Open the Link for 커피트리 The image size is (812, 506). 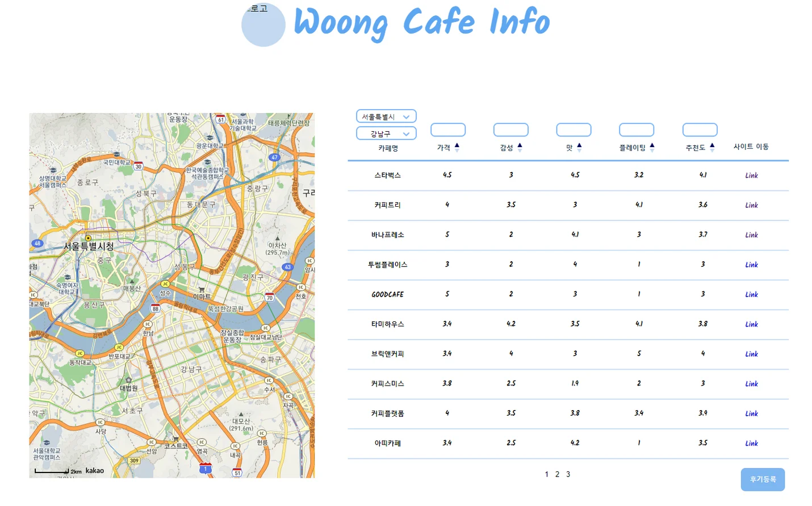[751, 205]
